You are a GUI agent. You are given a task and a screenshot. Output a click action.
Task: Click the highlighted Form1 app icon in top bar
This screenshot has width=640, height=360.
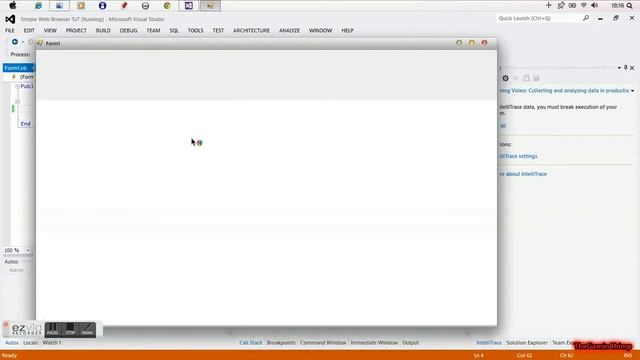pos(210,6)
